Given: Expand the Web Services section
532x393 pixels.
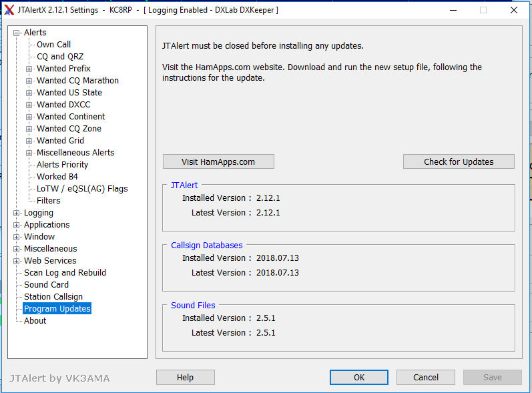Looking at the screenshot, I should click(x=16, y=261).
